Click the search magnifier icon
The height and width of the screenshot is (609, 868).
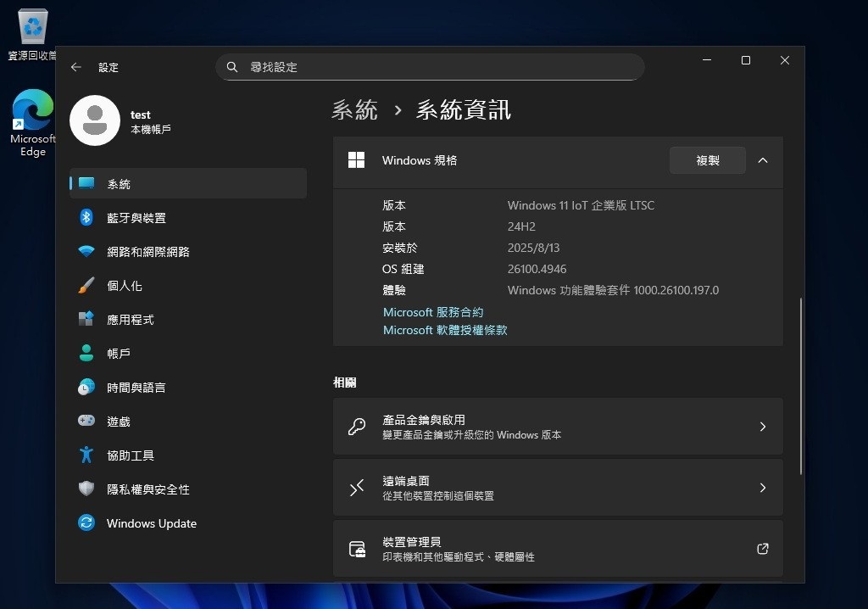(232, 67)
